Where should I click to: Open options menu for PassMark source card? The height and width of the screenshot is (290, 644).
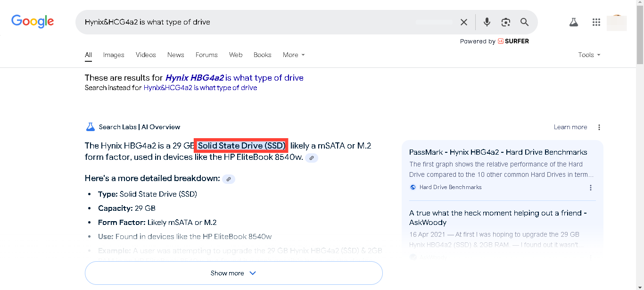(x=591, y=188)
